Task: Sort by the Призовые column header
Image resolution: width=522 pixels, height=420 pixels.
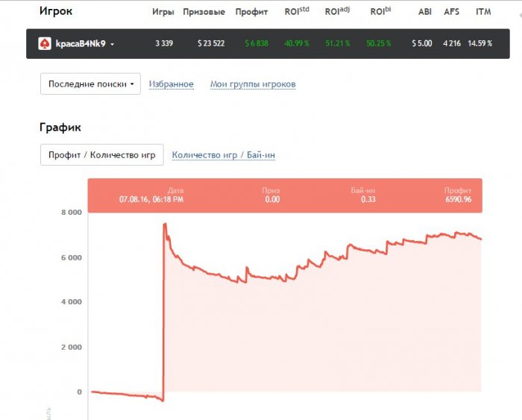Action: (x=204, y=12)
